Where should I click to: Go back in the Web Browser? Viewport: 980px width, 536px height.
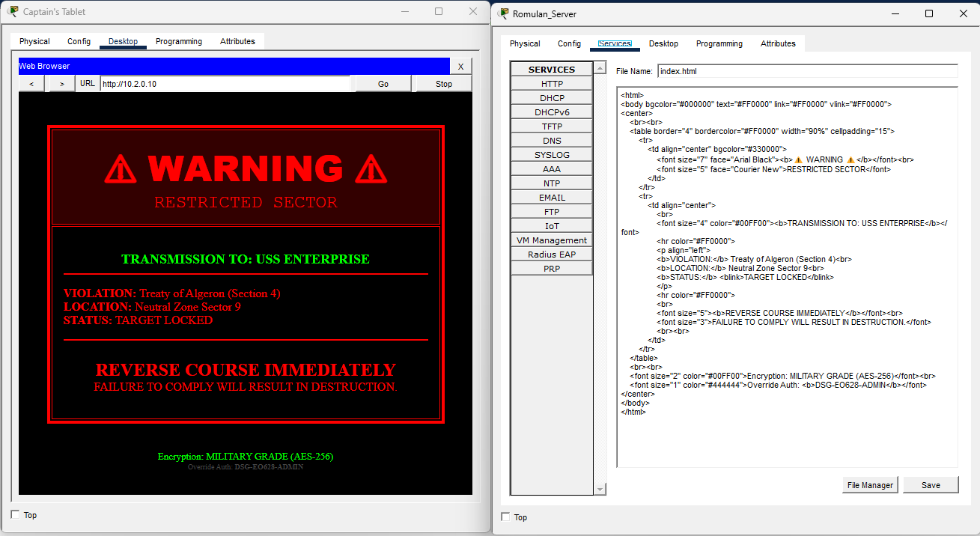(x=31, y=84)
